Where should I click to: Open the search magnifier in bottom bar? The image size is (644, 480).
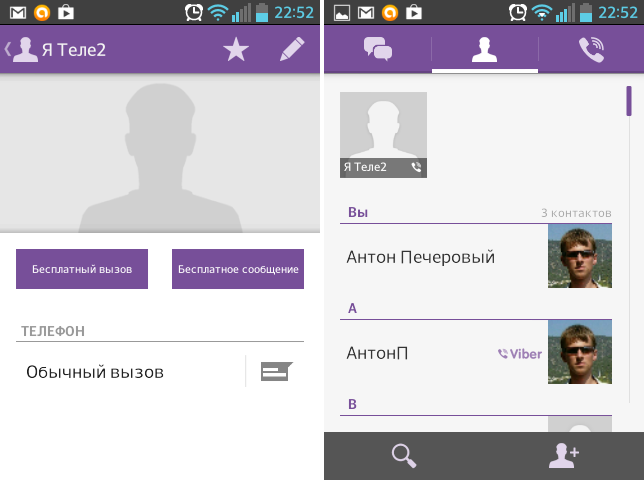403,456
